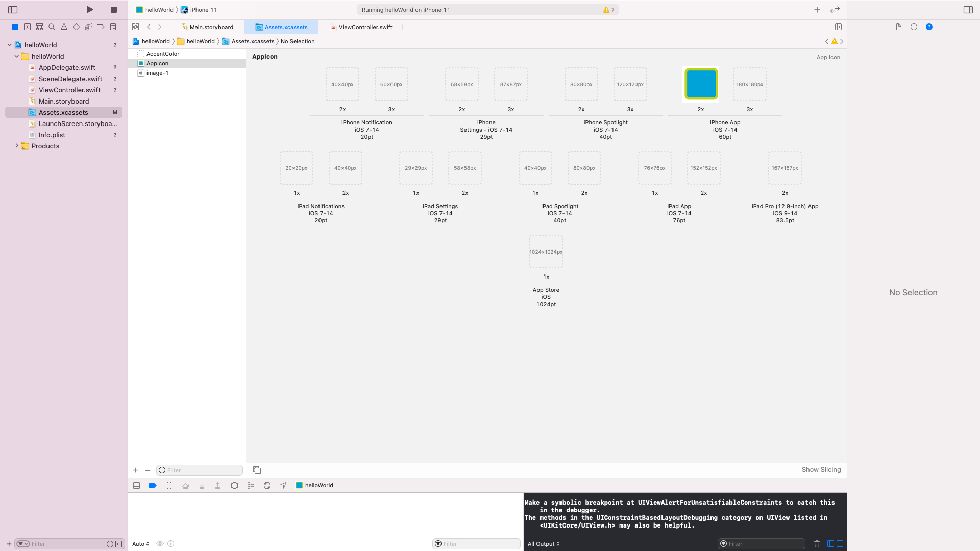Collapse the helloWorld project root
The width and height of the screenshot is (980, 551).
pos(10,45)
